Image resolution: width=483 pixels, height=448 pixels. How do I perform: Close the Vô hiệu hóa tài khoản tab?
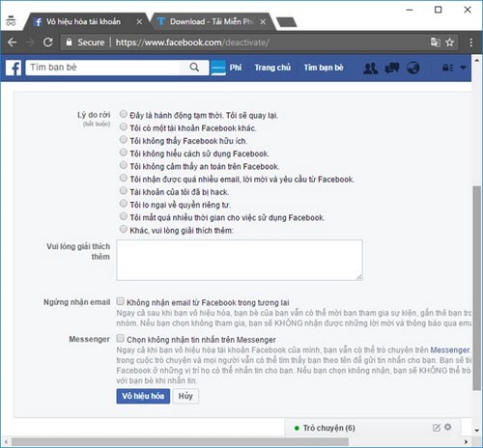click(139, 22)
